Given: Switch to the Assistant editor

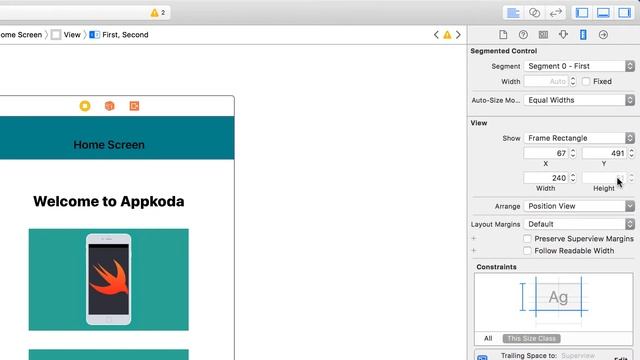Looking at the screenshot, I should click(534, 13).
